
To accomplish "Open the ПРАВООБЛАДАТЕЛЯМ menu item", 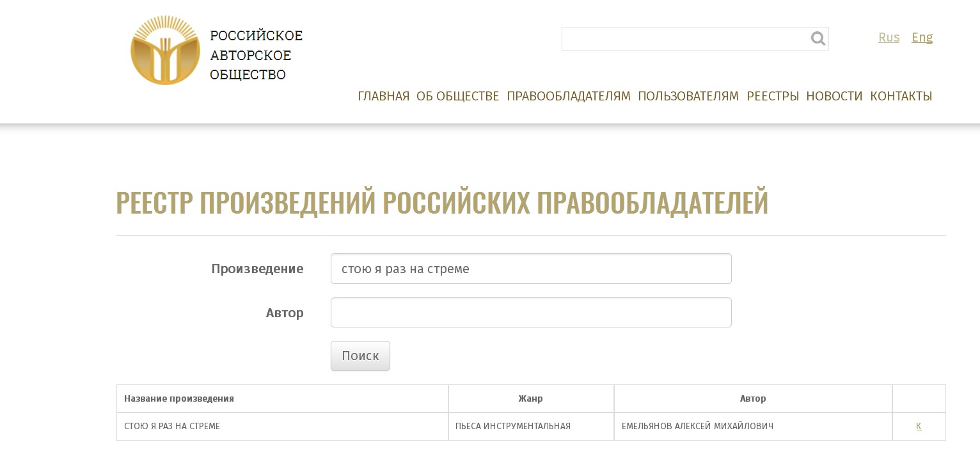I will [x=568, y=96].
